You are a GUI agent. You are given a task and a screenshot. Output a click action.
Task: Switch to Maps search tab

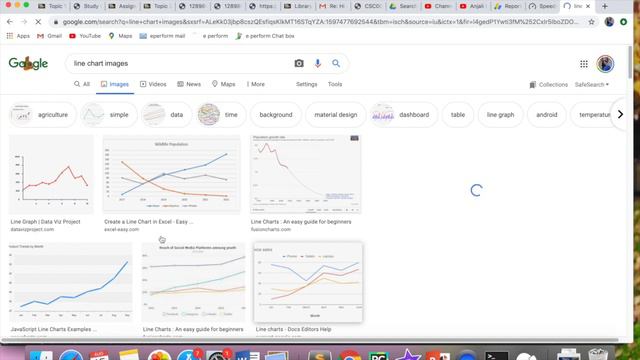pyautogui.click(x=223, y=84)
